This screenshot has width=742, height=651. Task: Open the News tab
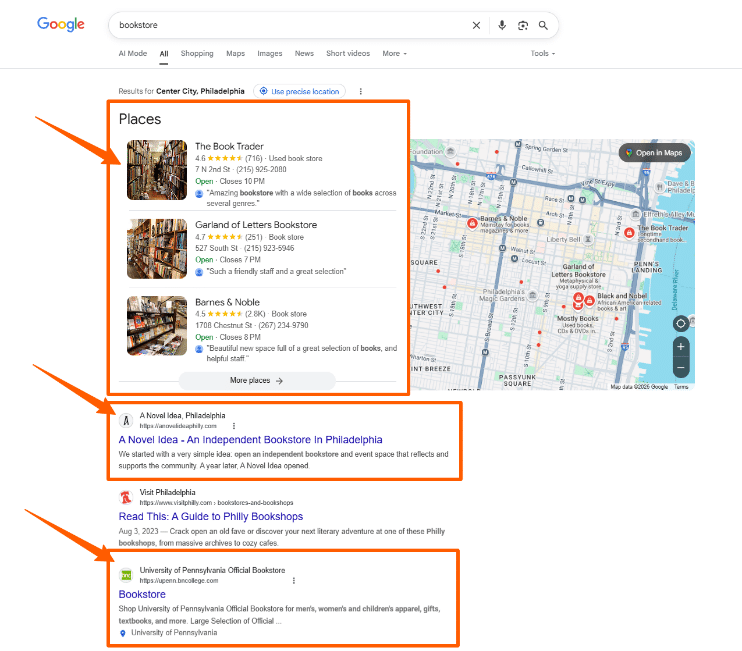click(304, 53)
